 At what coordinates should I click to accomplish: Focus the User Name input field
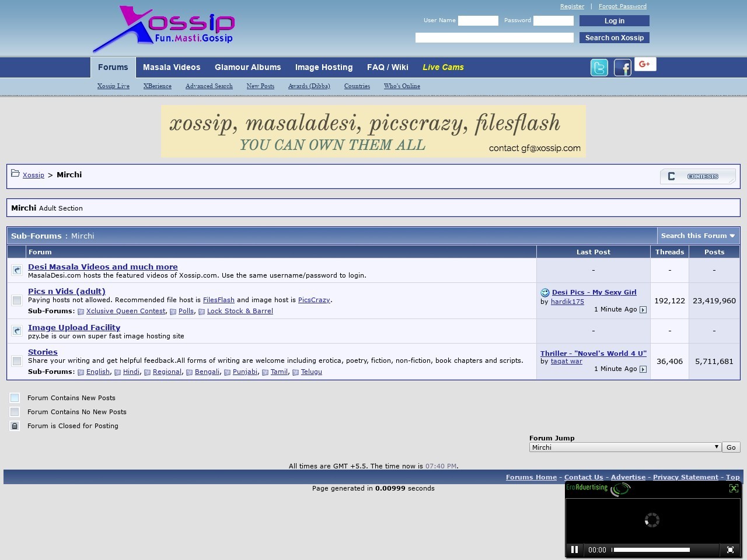pyautogui.click(x=478, y=20)
